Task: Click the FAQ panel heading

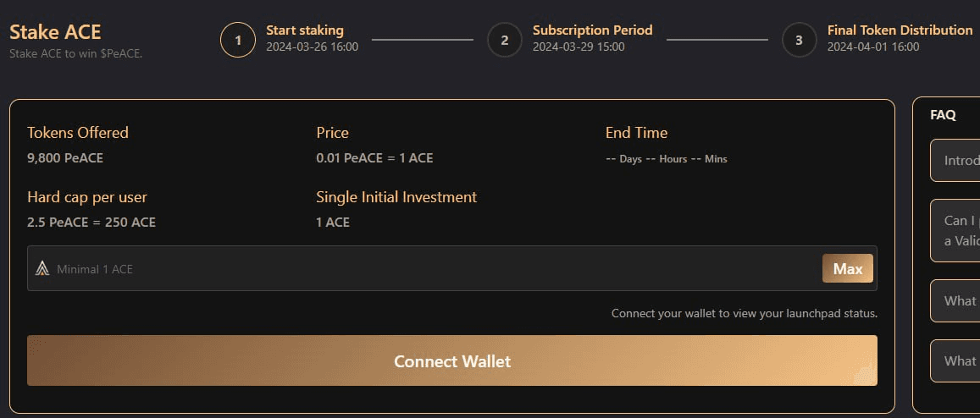Action: 943,115
